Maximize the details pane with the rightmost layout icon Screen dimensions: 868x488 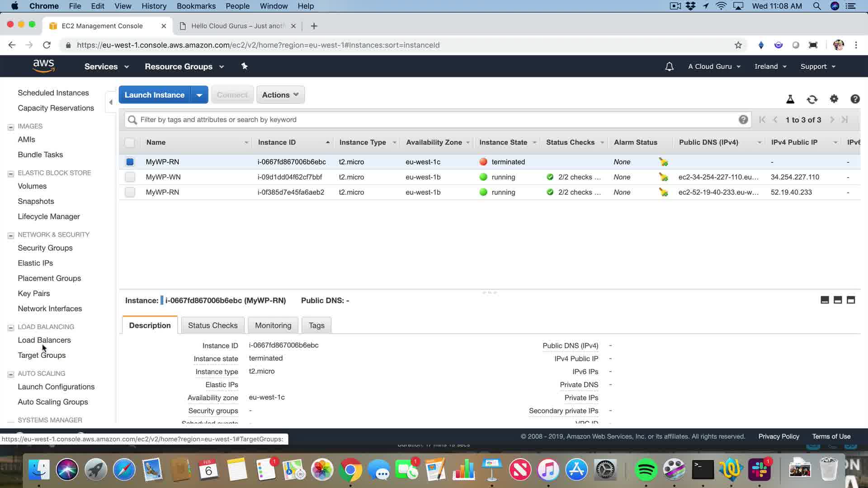850,300
